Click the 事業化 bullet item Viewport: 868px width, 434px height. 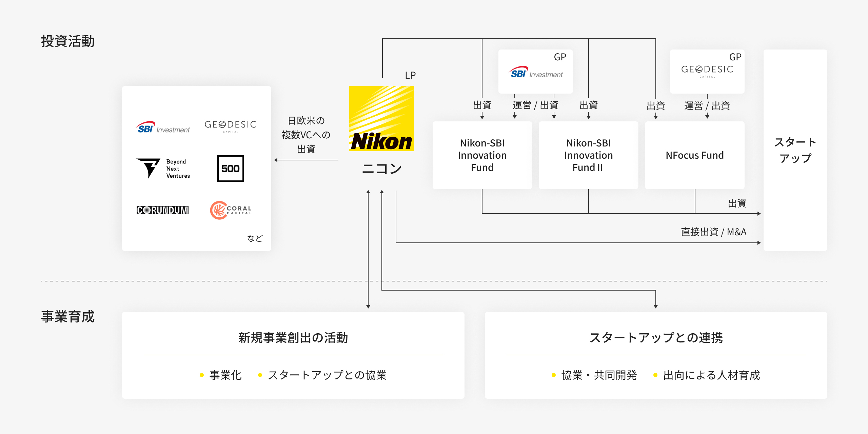pyautogui.click(x=221, y=375)
